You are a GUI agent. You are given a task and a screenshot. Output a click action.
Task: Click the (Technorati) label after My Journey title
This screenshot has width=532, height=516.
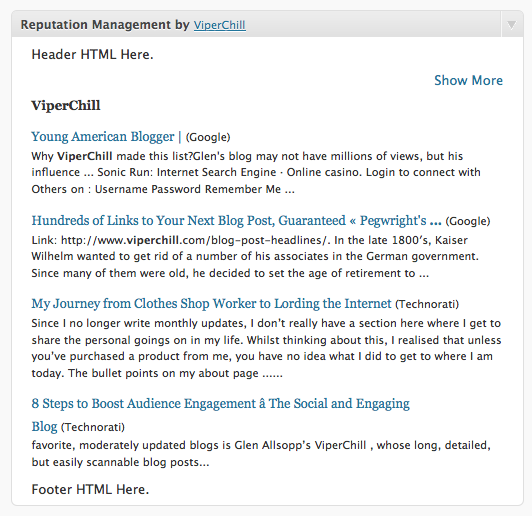pos(427,304)
